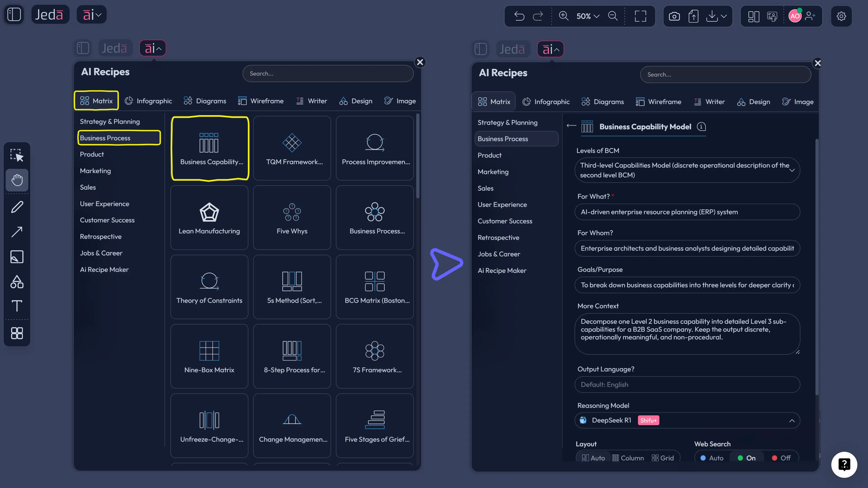Expand the 50% zoom dropdown
The width and height of the screenshot is (868, 488).
pos(588,16)
